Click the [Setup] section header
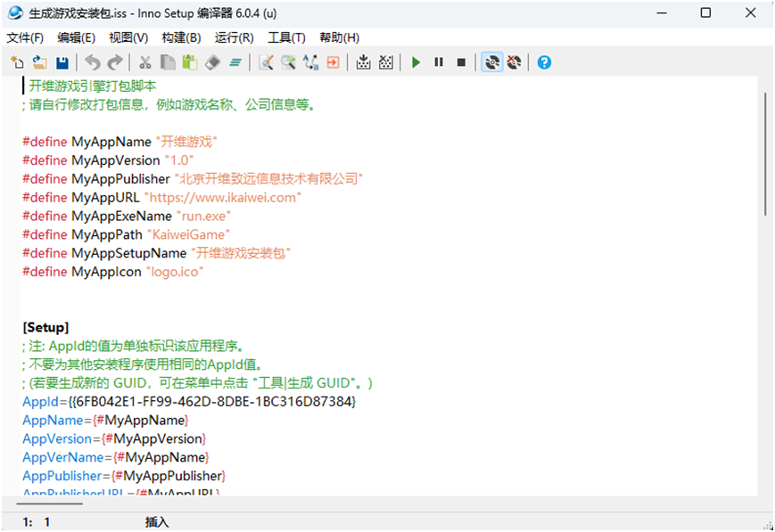The height and width of the screenshot is (532, 775). tap(45, 327)
